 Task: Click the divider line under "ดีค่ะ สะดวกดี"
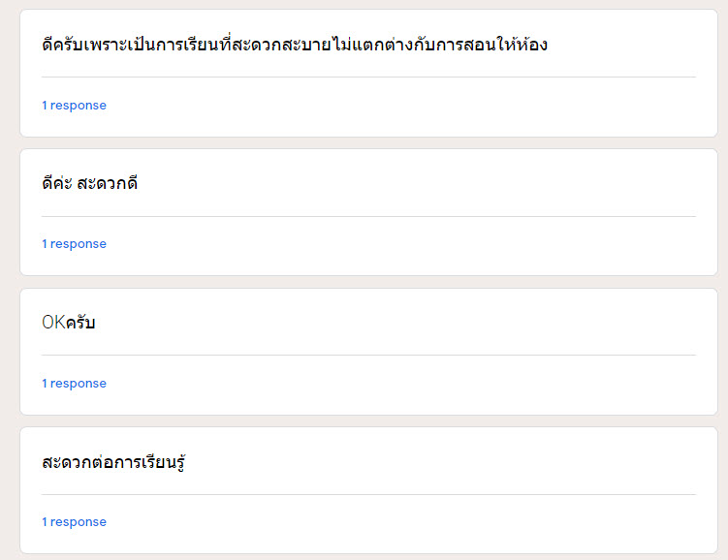click(368, 216)
